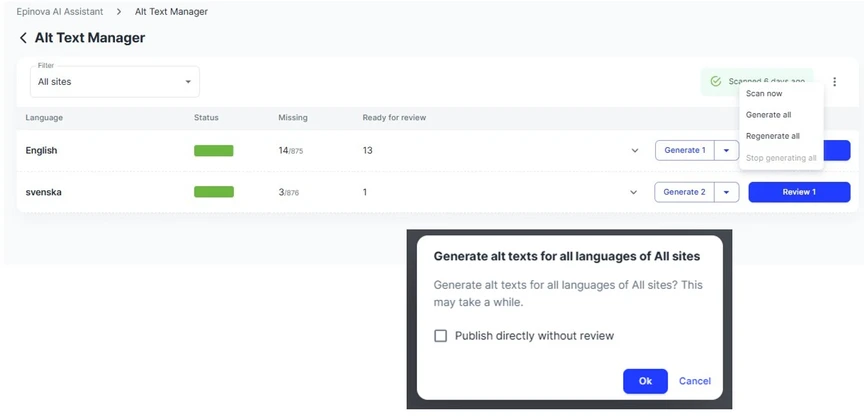Click the Ready for review column header

click(x=394, y=117)
